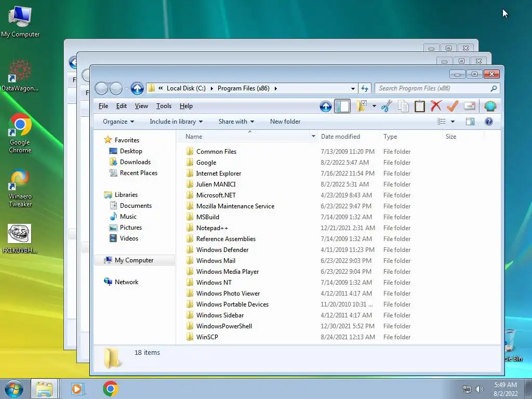The height and width of the screenshot is (399, 532).
Task: Click the Copy pages icon
Action: (x=403, y=106)
